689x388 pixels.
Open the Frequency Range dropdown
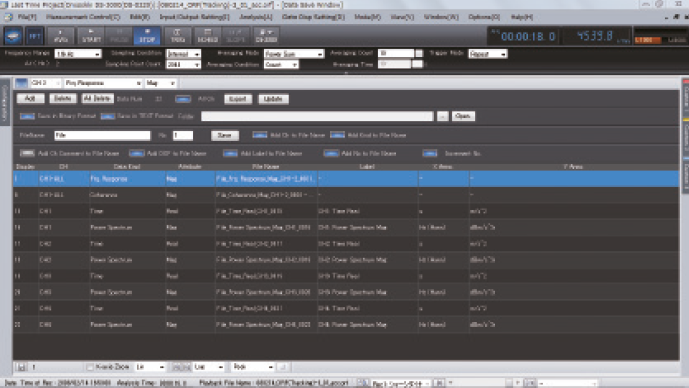(78, 54)
